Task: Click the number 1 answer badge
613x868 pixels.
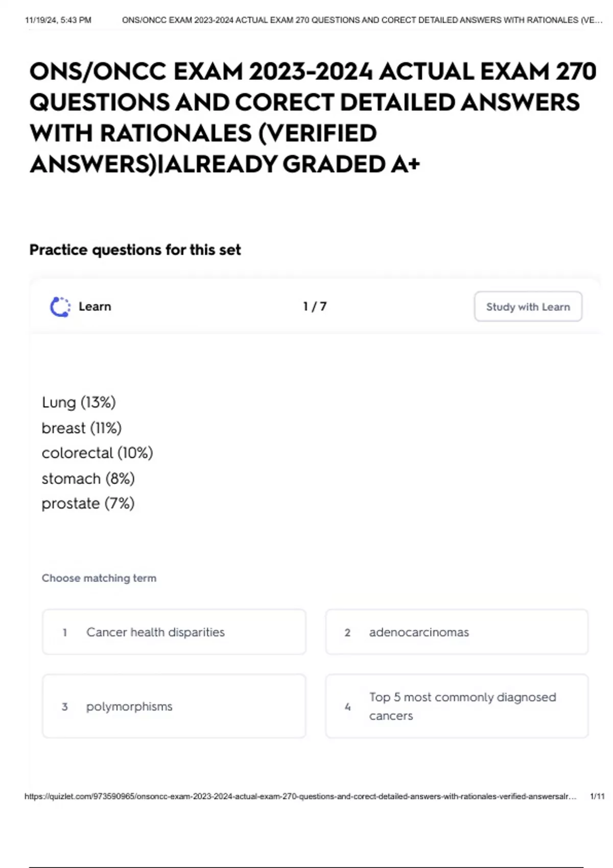Action: (65, 633)
